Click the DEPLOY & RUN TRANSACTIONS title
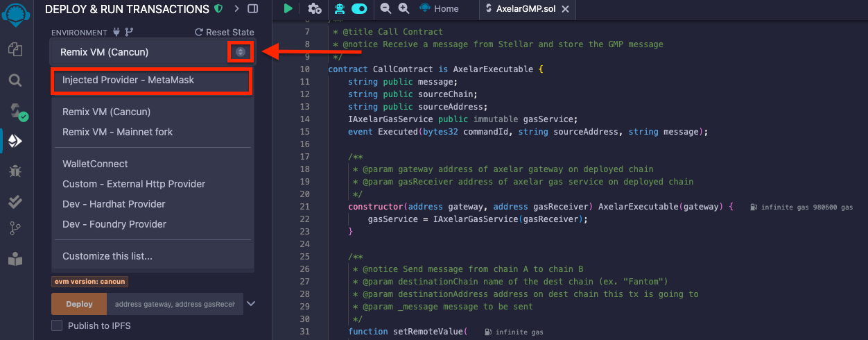This screenshot has width=868, height=340. pos(127,10)
